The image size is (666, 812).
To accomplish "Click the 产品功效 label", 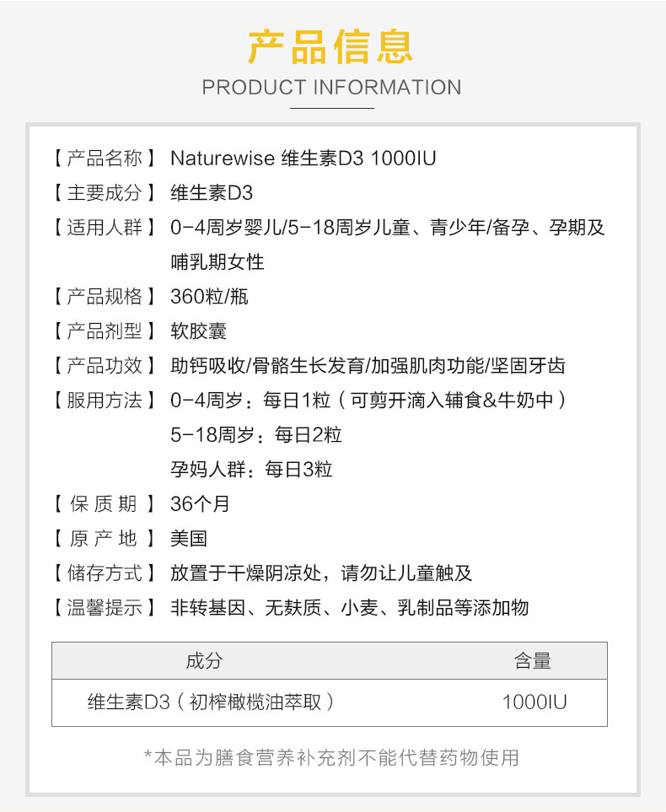I will pyautogui.click(x=105, y=365).
